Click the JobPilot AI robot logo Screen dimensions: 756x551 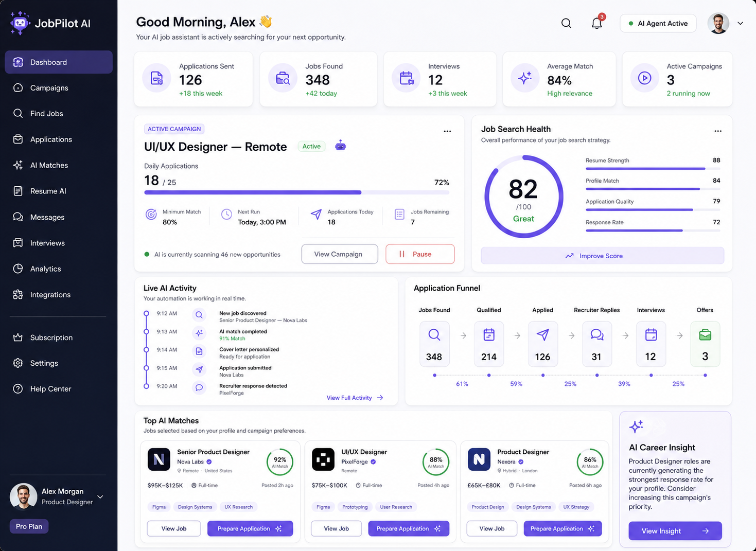coord(20,23)
